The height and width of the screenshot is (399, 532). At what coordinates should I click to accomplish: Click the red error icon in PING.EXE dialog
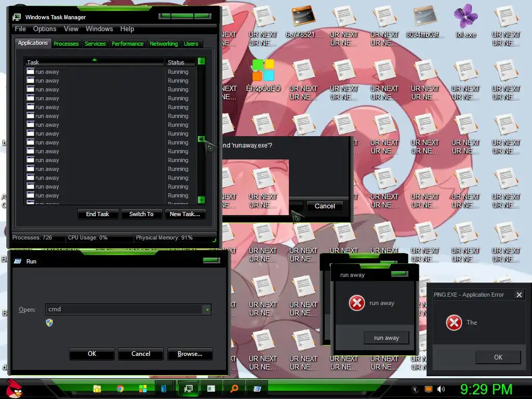click(x=454, y=322)
